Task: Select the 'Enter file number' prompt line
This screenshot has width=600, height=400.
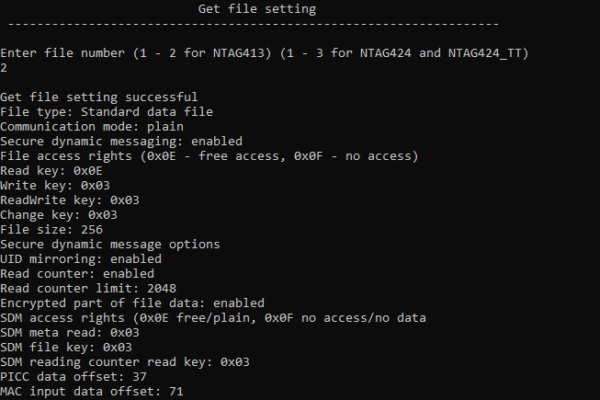Action: coord(264,53)
